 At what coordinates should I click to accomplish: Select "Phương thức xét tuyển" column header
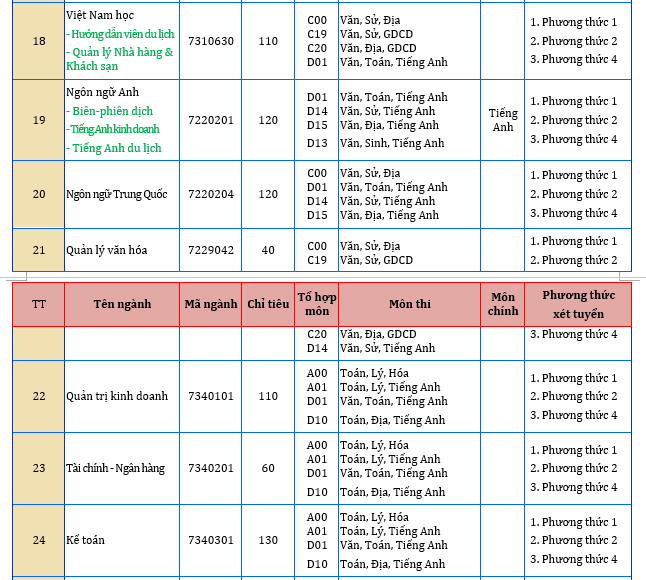coord(578,304)
